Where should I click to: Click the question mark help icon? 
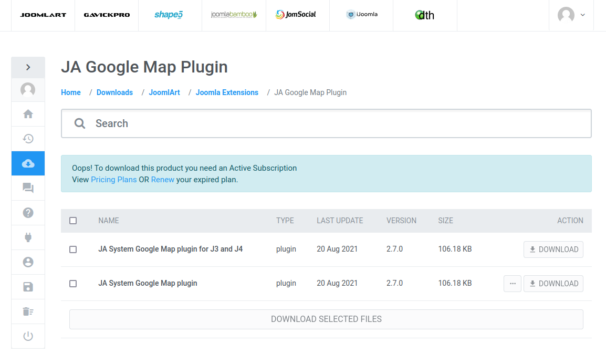[28, 213]
